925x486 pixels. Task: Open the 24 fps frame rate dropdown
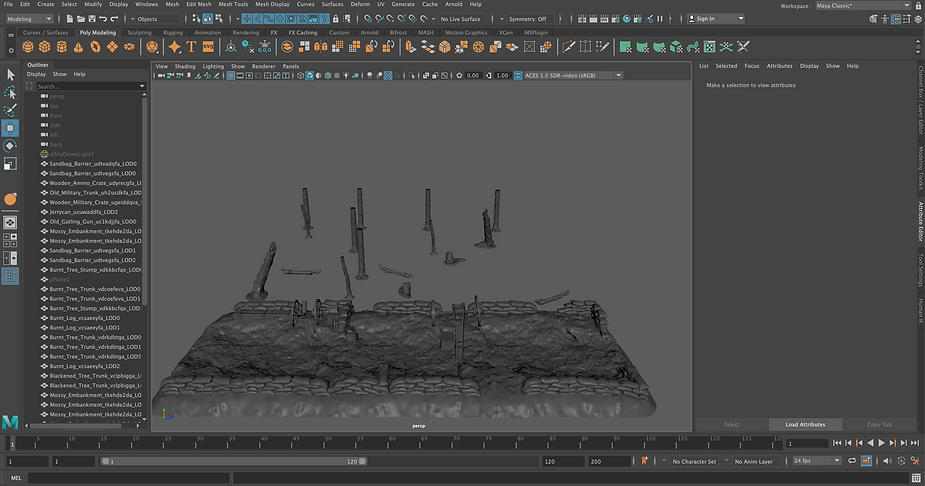pos(816,461)
